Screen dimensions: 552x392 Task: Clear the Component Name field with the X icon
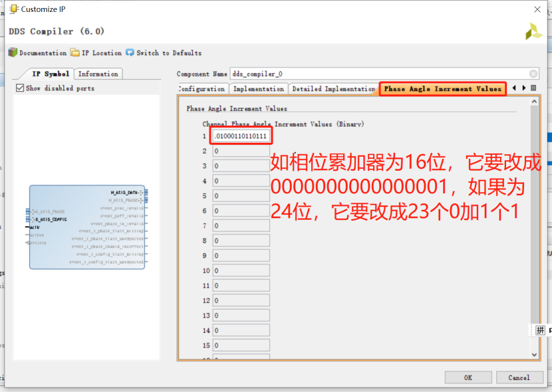click(x=533, y=74)
